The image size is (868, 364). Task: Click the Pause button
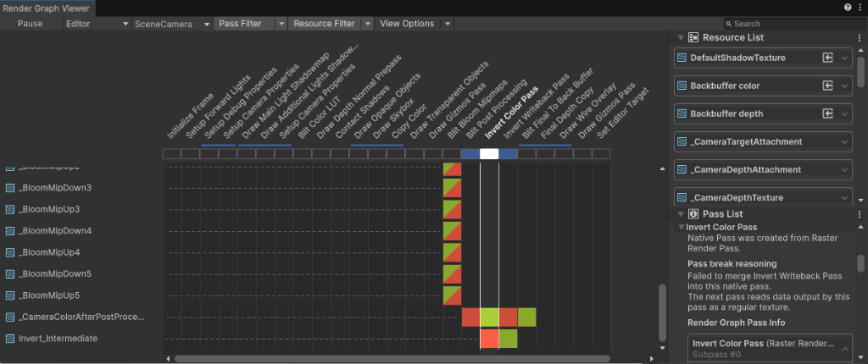tap(30, 24)
